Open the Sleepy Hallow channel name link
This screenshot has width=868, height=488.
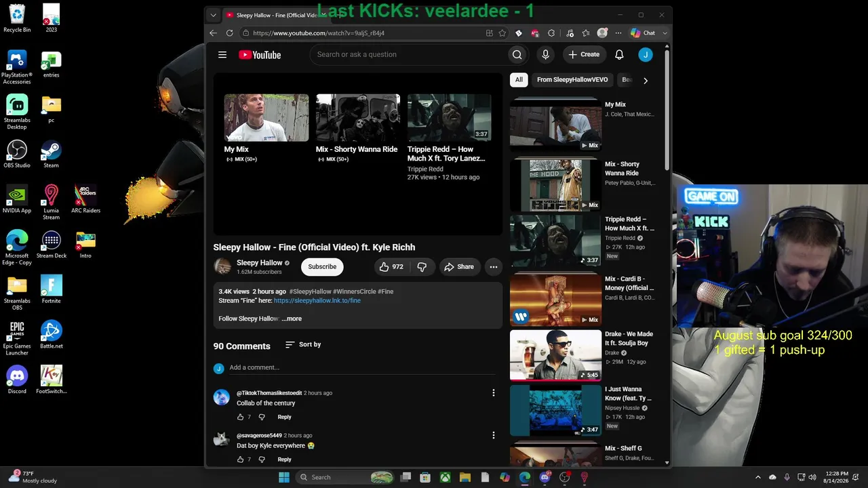tap(259, 263)
